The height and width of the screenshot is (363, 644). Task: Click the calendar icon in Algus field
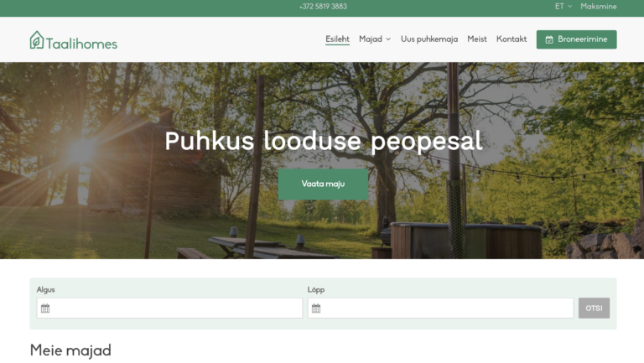45,309
